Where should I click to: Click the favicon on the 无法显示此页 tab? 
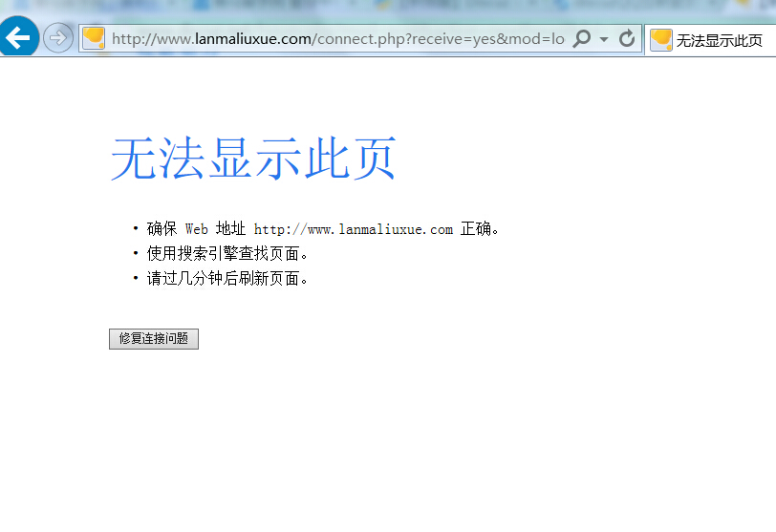[660, 39]
